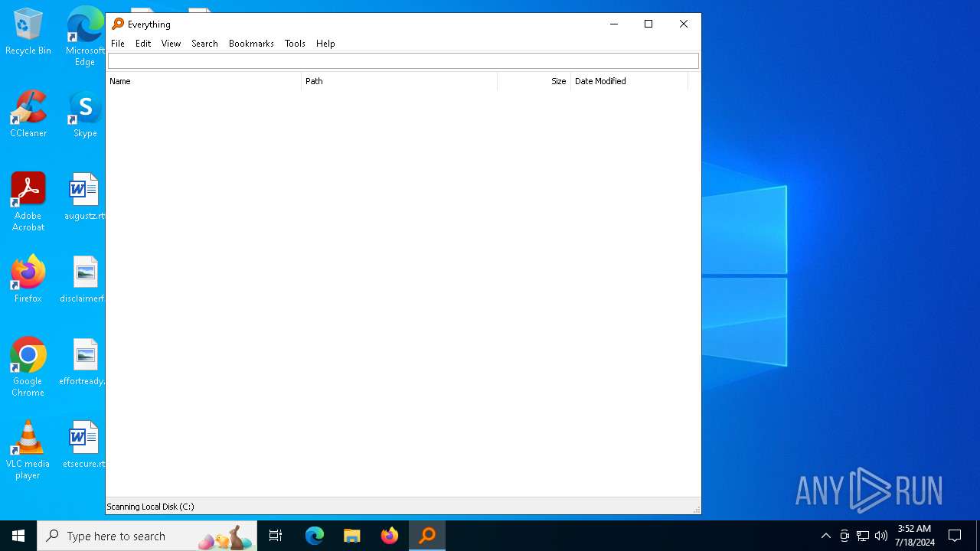Select the Microsoft Edge desktop shortcut
This screenshot has height=551, width=980.
85,37
